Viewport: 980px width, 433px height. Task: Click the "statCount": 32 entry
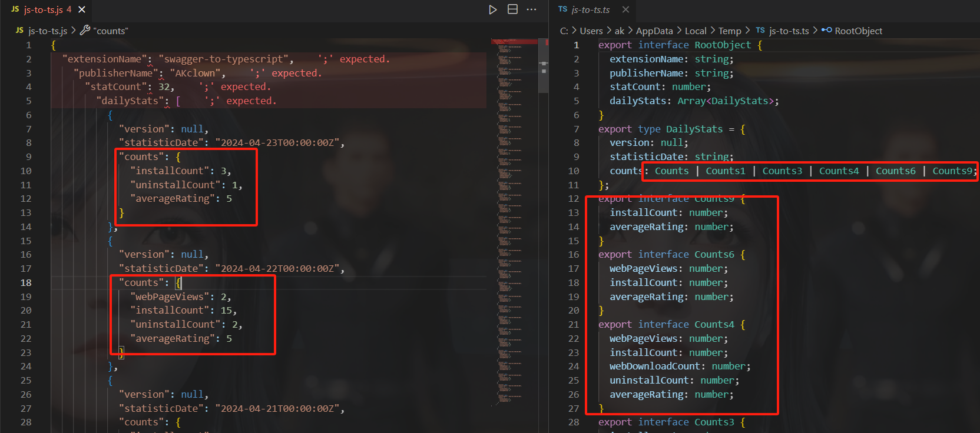pyautogui.click(x=130, y=87)
